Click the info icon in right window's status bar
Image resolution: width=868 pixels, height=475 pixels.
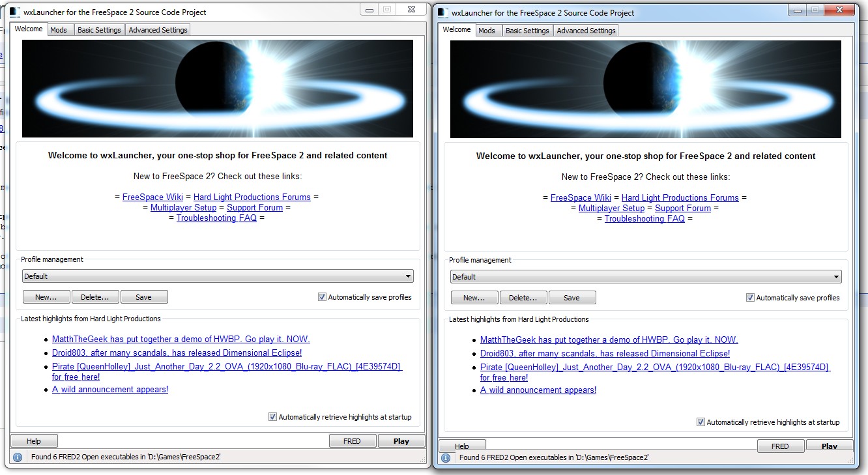pos(446,458)
